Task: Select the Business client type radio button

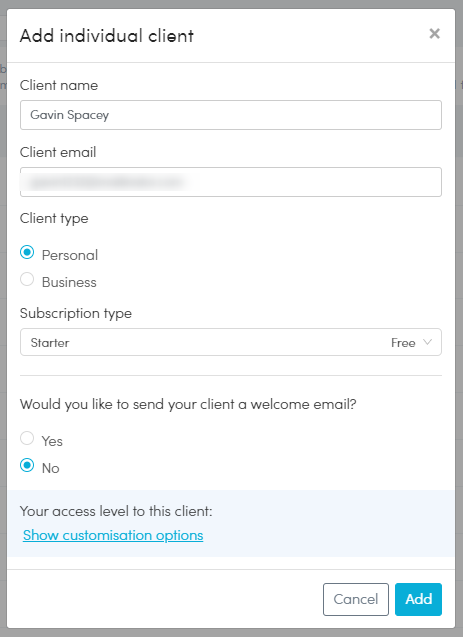Action: coord(27,280)
